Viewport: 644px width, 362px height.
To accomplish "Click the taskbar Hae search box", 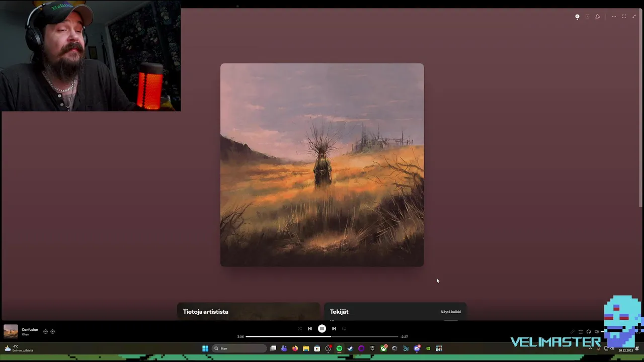I will 239,348.
